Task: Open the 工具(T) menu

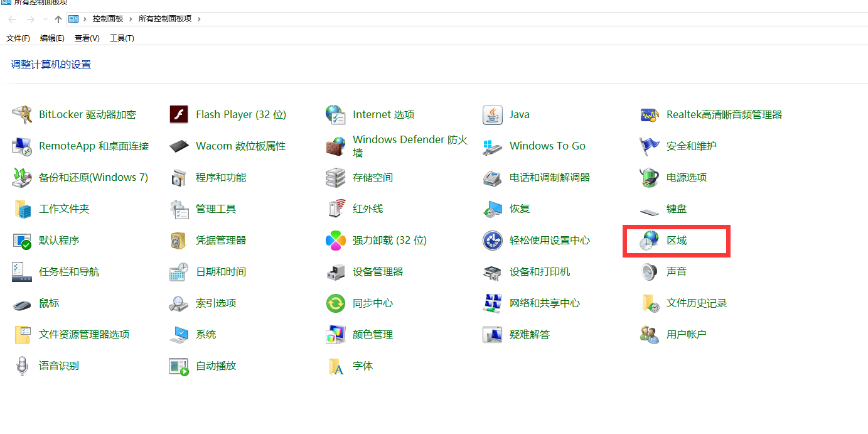Action: click(122, 38)
